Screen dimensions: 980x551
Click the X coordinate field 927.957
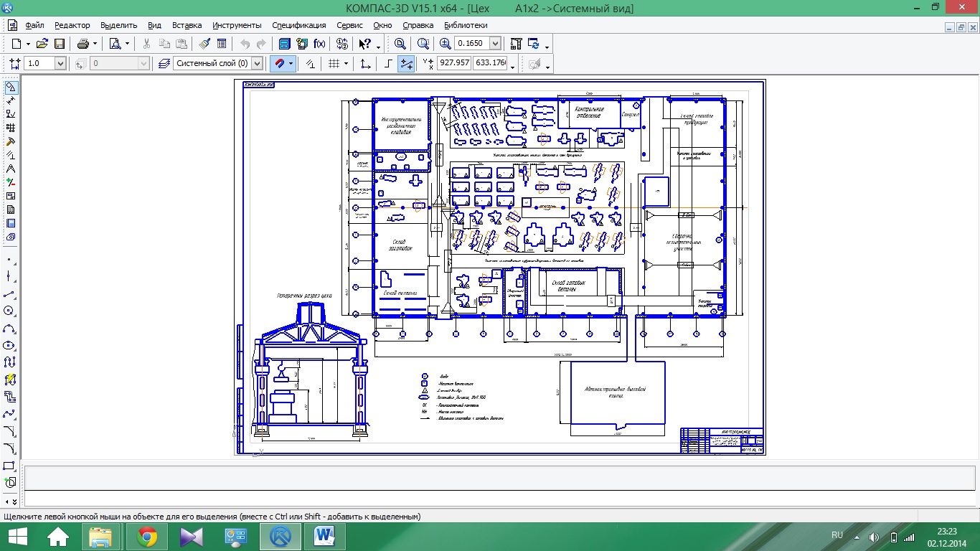[454, 63]
